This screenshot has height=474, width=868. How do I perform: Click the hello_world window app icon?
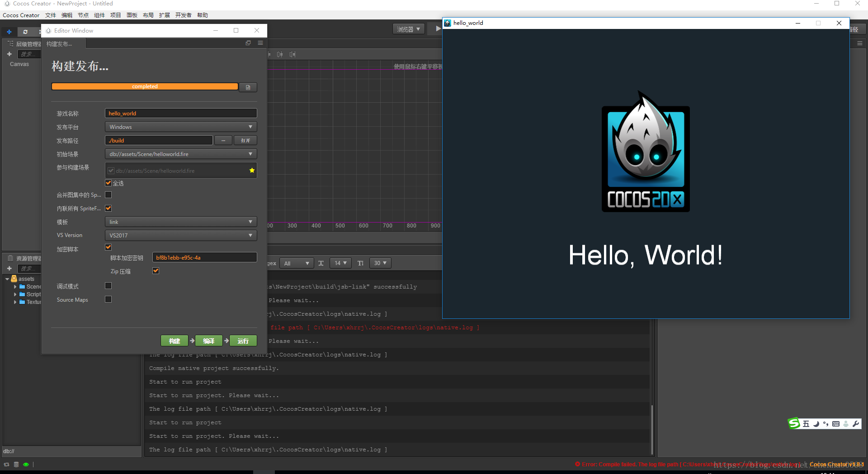pyautogui.click(x=448, y=23)
